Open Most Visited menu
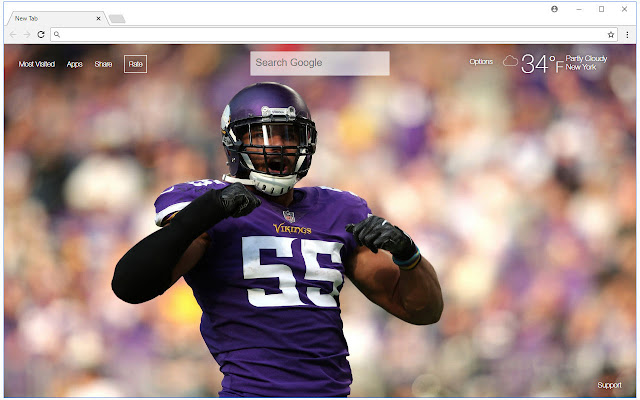The height and width of the screenshot is (400, 640). pyautogui.click(x=37, y=64)
